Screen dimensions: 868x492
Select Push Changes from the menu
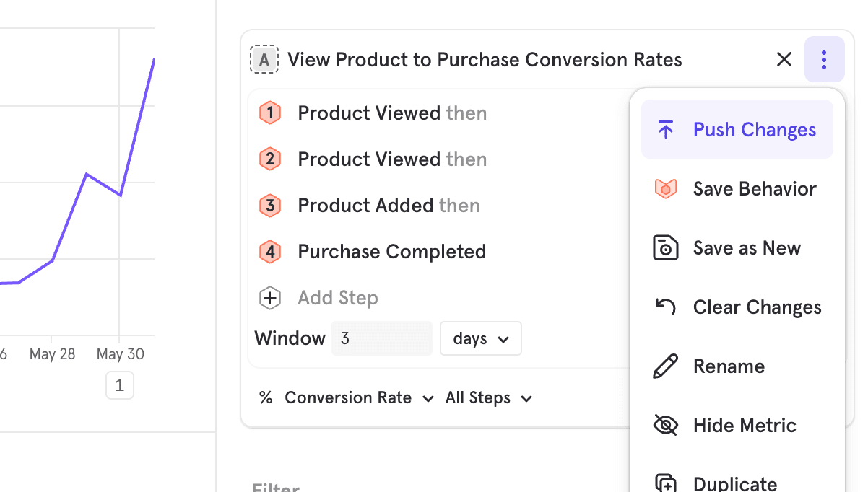coord(737,130)
